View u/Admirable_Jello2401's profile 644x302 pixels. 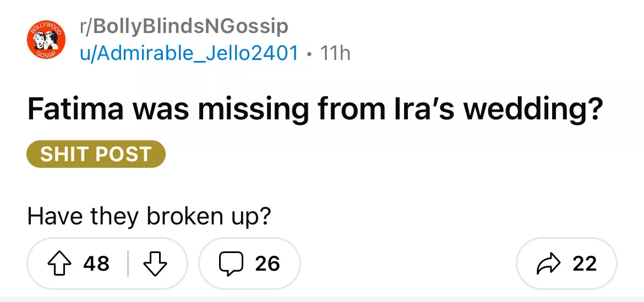click(x=189, y=53)
